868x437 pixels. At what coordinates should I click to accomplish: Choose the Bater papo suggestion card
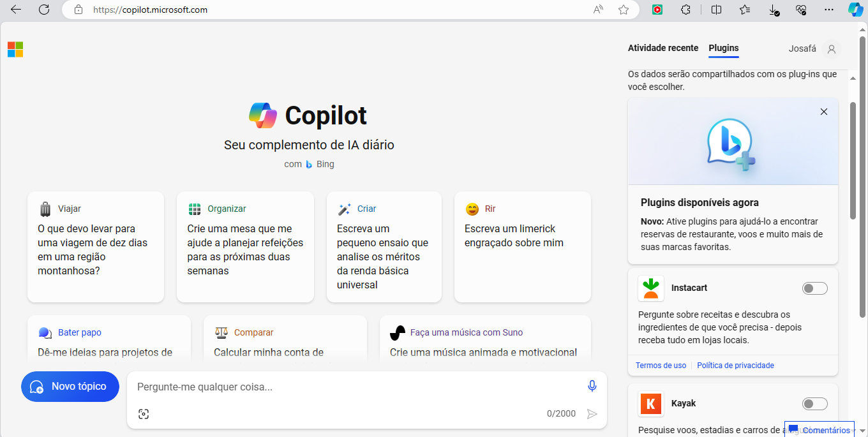(x=109, y=339)
